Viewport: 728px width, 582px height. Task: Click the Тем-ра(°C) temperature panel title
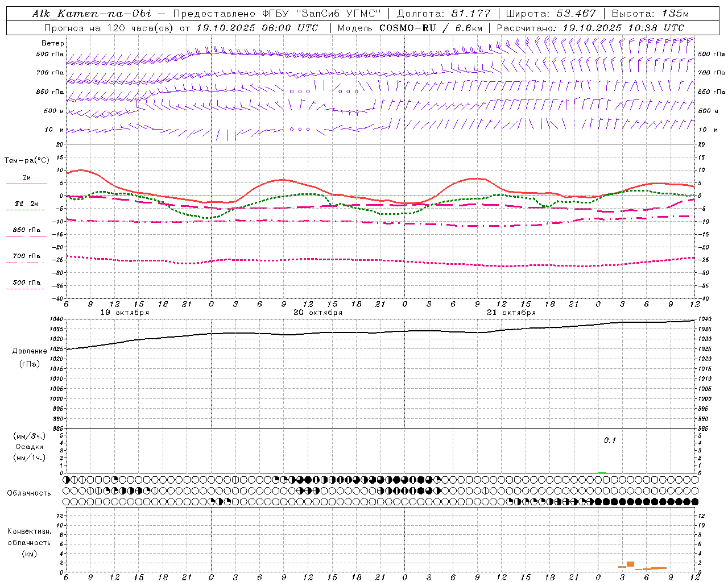(27, 161)
